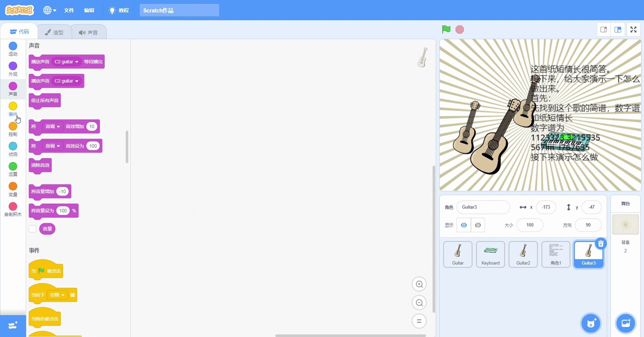Viewport: 644px width, 337px height.
Task: Show the sprite with the eye toggle
Action: point(464,225)
